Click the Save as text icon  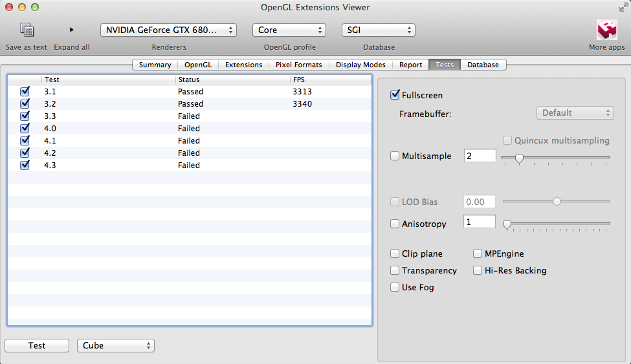pyautogui.click(x=27, y=30)
